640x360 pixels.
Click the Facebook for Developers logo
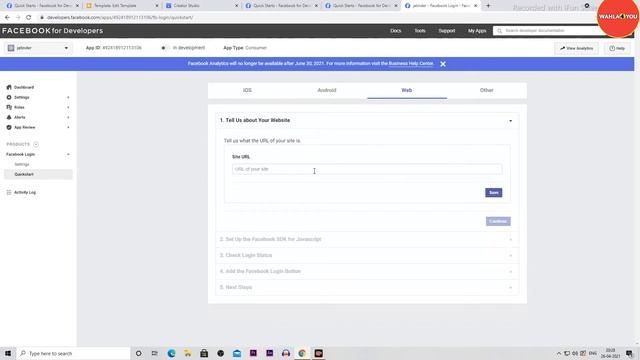(x=52, y=31)
